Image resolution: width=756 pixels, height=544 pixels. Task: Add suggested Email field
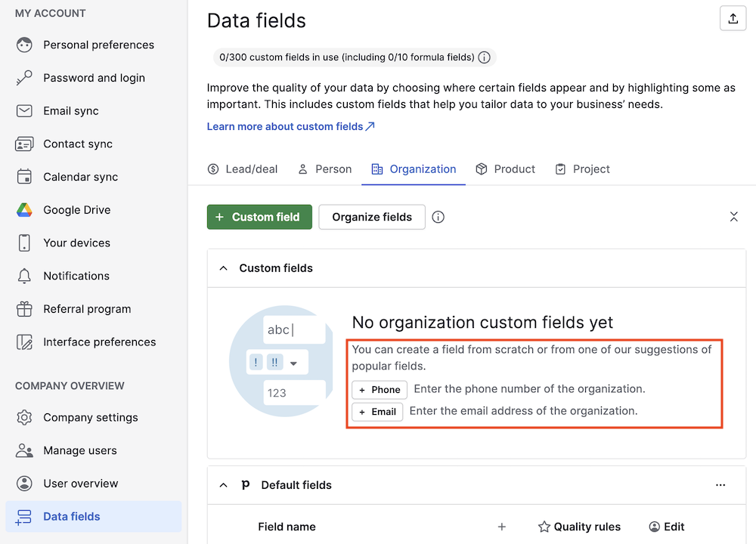pos(377,412)
